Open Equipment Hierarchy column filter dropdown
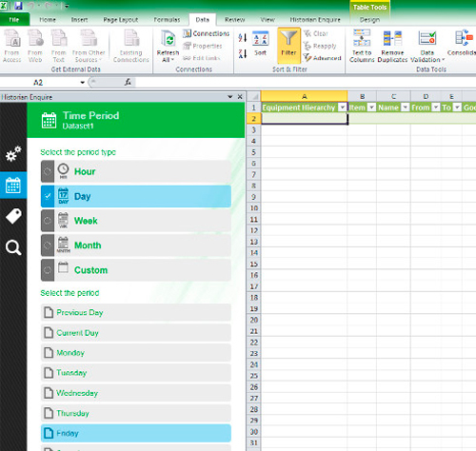Image resolution: width=476 pixels, height=451 pixels. coord(342,108)
